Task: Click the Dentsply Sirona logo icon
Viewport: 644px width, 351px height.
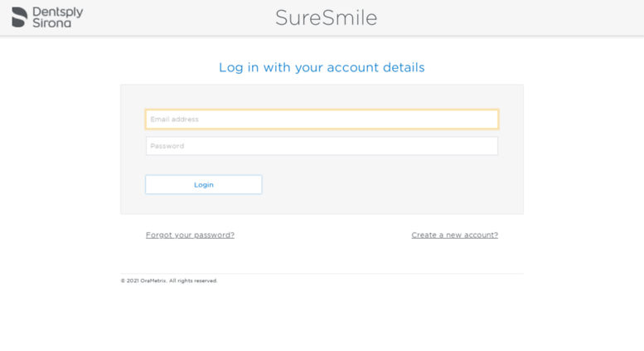Action: pyautogui.click(x=19, y=17)
